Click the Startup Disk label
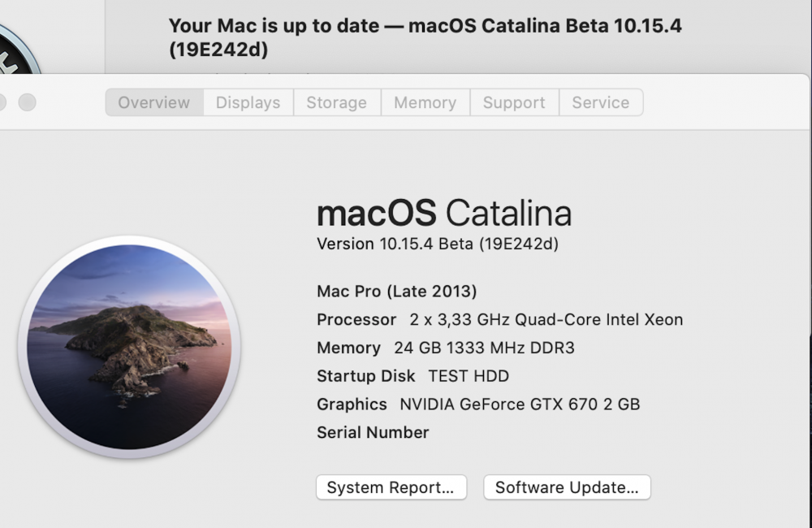 [365, 376]
